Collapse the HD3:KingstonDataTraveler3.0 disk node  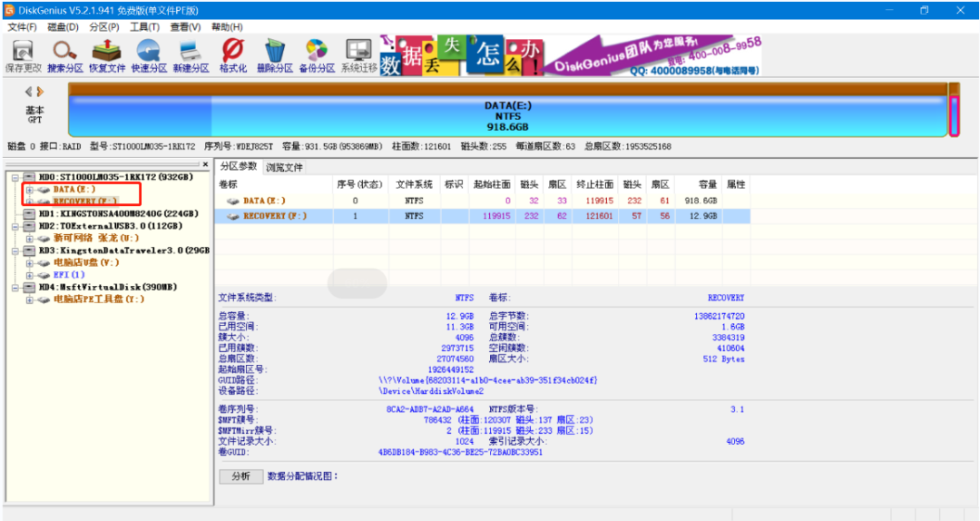click(15, 251)
